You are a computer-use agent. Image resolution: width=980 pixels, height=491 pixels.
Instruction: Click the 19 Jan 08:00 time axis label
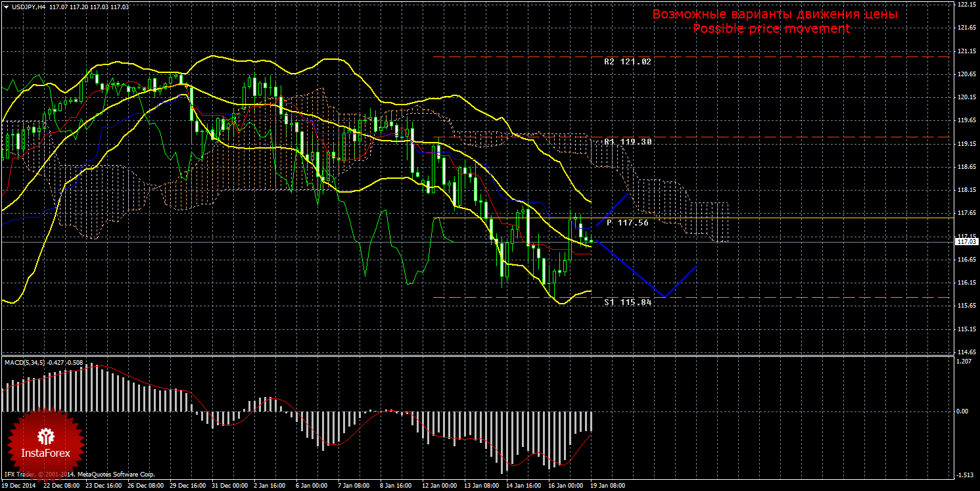pos(607,486)
